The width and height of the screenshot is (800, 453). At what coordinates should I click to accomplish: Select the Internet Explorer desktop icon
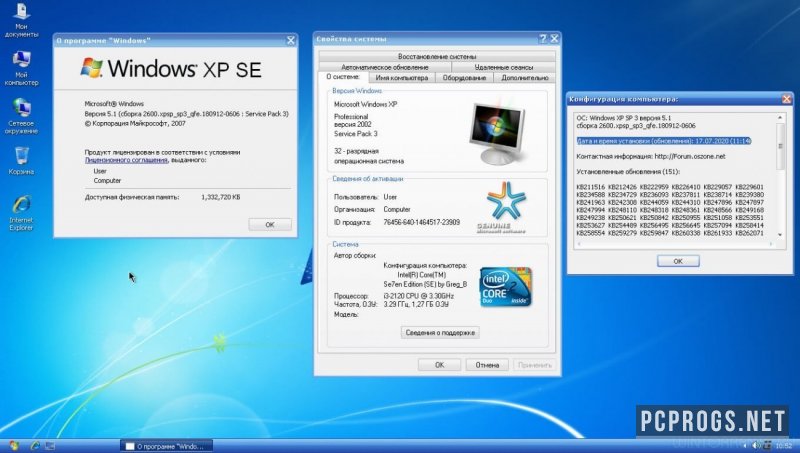[21, 213]
